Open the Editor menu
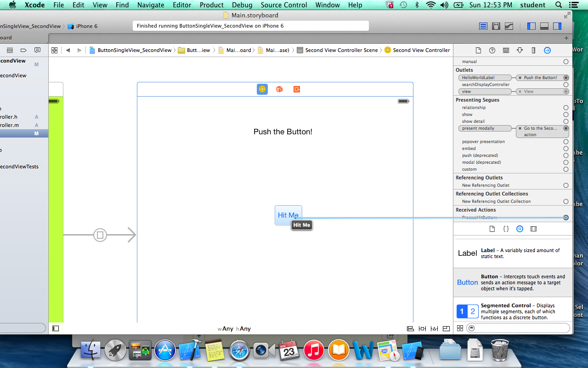Image resolution: width=588 pixels, height=368 pixels. (x=182, y=5)
